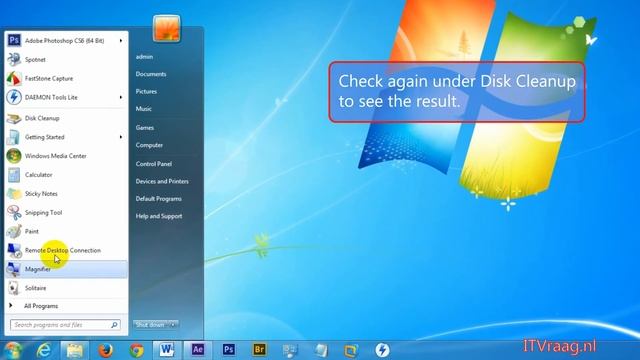The height and width of the screenshot is (360, 640).
Task: Switch to Microsoft Word on taskbar
Action: [167, 350]
